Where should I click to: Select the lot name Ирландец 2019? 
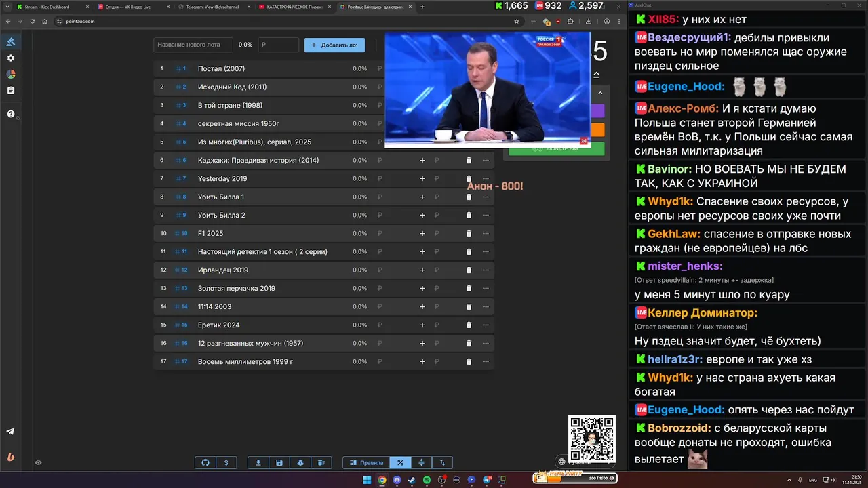pos(223,270)
